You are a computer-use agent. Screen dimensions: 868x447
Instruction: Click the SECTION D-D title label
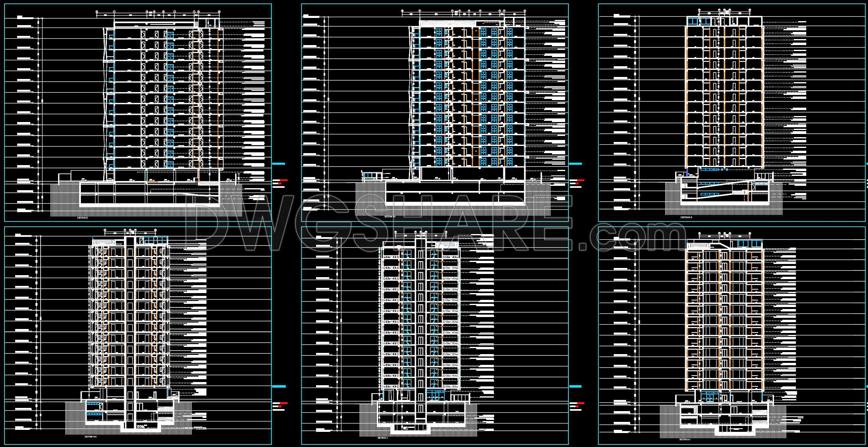click(x=389, y=217)
